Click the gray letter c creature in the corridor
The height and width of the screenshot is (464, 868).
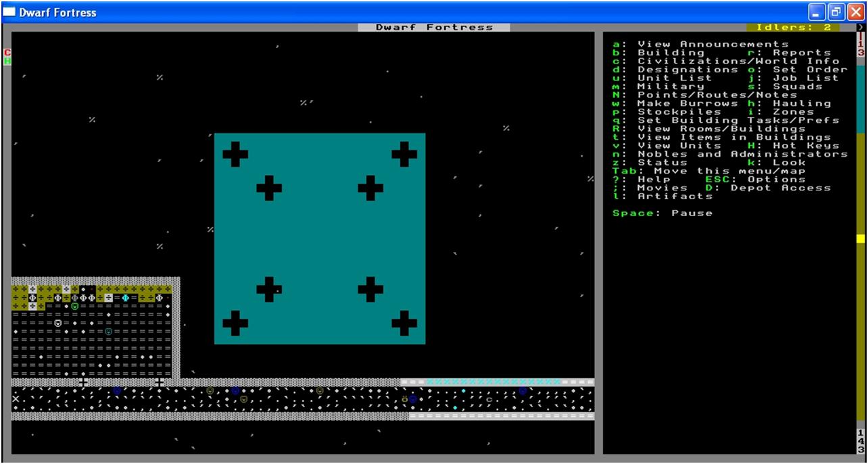[x=489, y=399]
